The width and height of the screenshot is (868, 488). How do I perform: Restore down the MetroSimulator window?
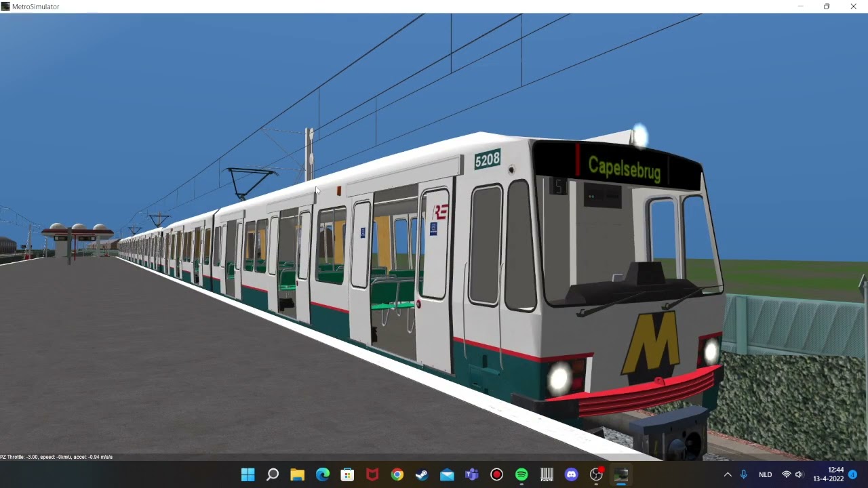point(827,6)
